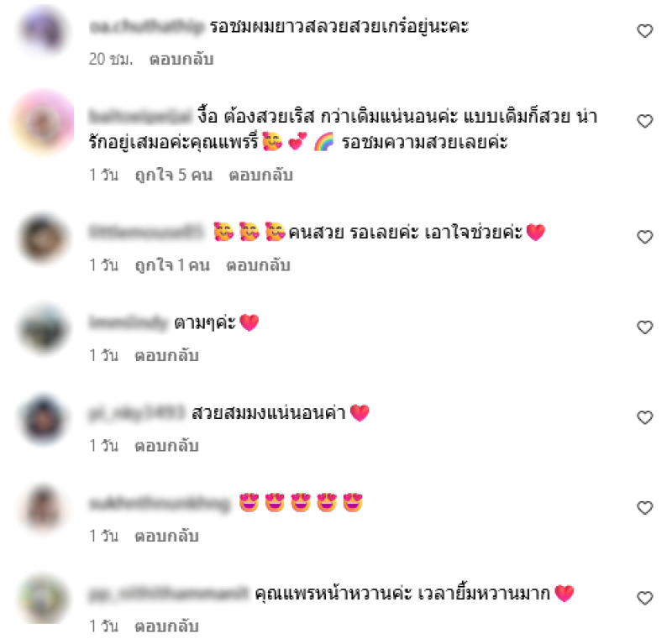Click 'ตอบกลับ' under 'สวยสมมงแน่นอนค่า'

pyautogui.click(x=166, y=446)
